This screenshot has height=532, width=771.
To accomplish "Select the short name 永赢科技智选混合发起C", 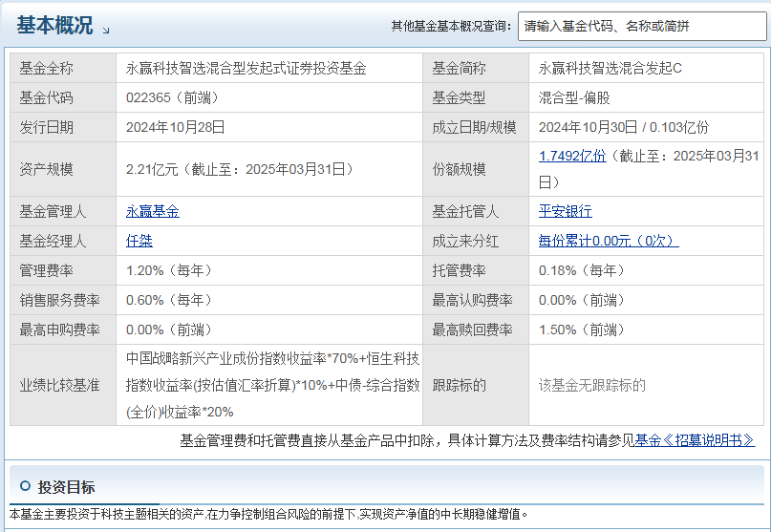I will (x=610, y=69).
